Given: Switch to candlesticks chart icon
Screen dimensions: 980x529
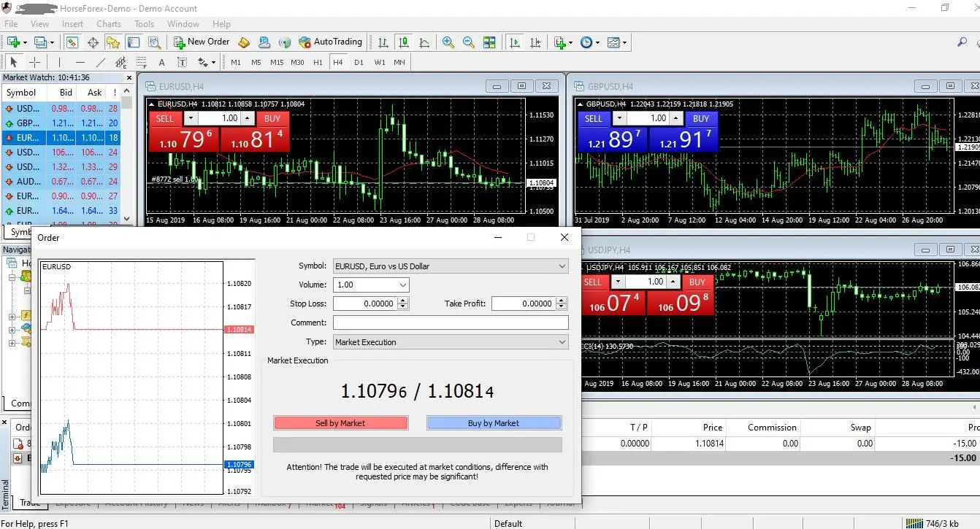Looking at the screenshot, I should [403, 42].
